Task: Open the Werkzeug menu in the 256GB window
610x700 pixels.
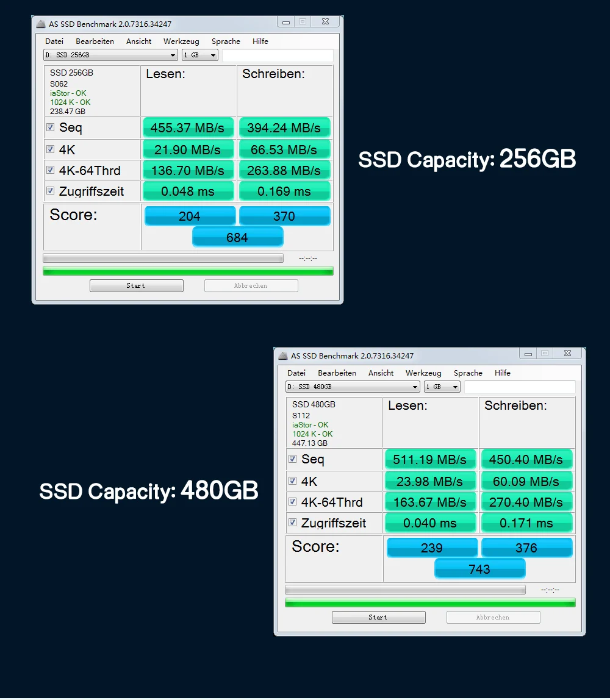Action: click(181, 41)
